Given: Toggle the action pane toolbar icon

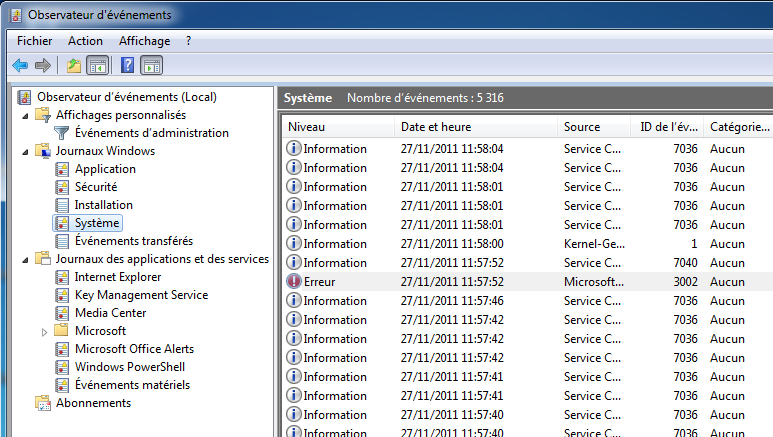Looking at the screenshot, I should tap(151, 66).
